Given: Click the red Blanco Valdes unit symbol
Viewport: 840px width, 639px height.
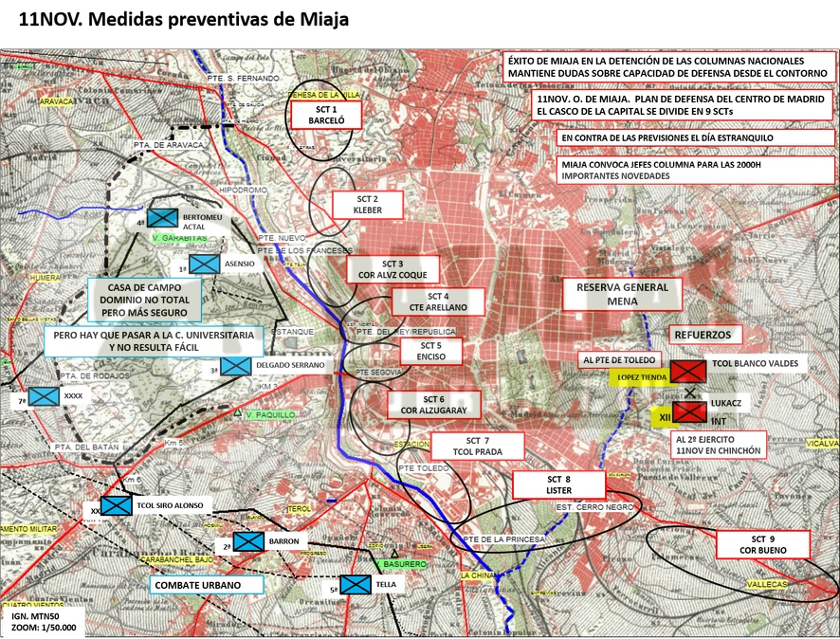Looking at the screenshot, I should click(688, 371).
